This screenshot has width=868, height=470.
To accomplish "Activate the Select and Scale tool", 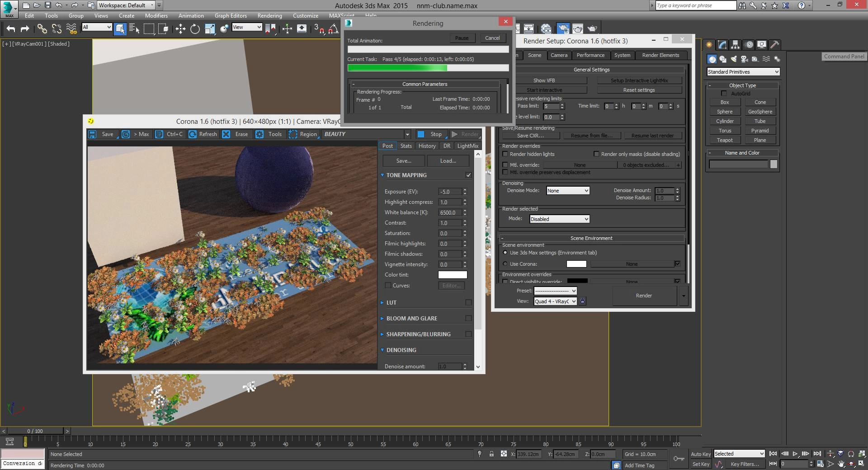I will (210, 29).
